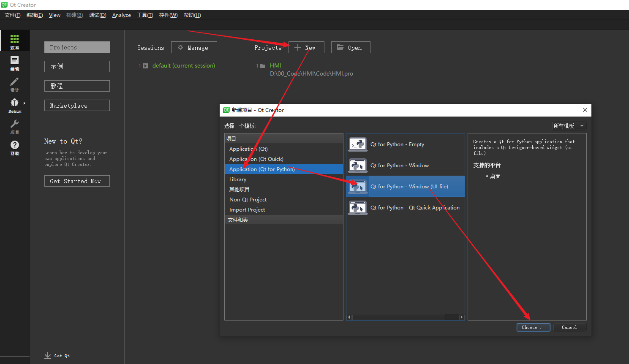Open the default (current session) link
Image resolution: width=629 pixels, height=364 pixels.
(x=184, y=66)
